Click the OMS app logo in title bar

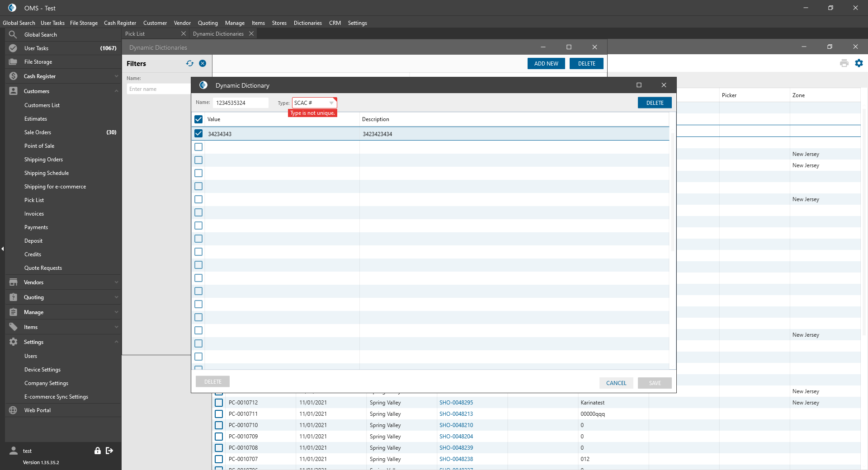(x=12, y=8)
